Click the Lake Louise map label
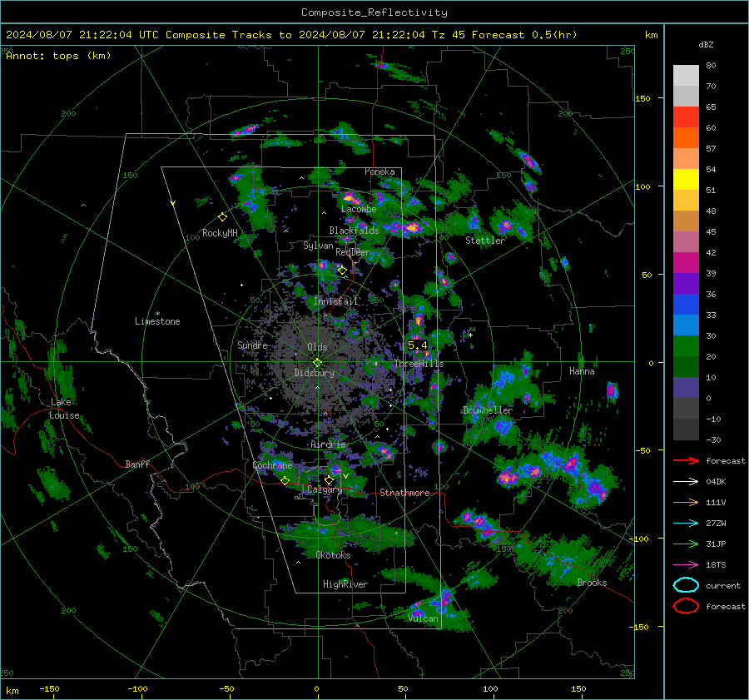The height and width of the screenshot is (700, 749). 64,409
